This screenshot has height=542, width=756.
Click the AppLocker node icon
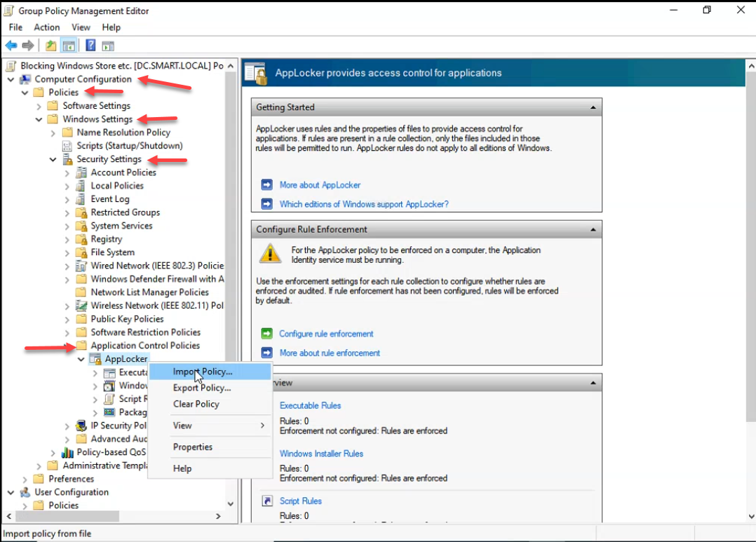coord(95,359)
